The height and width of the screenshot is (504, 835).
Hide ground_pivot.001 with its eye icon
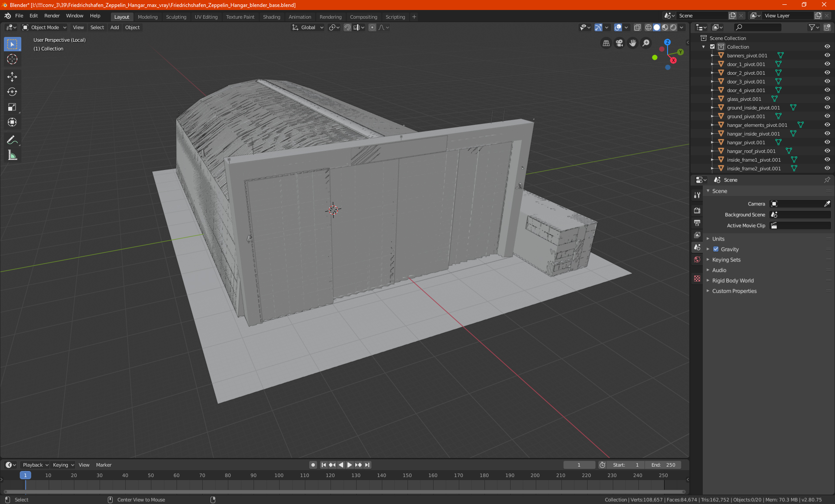827,116
